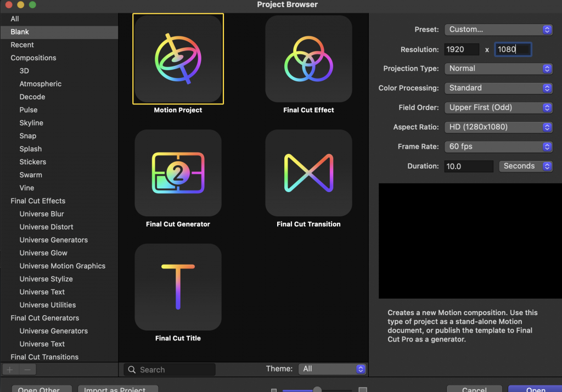
Task: Click the Cancel button
Action: pyautogui.click(x=474, y=389)
